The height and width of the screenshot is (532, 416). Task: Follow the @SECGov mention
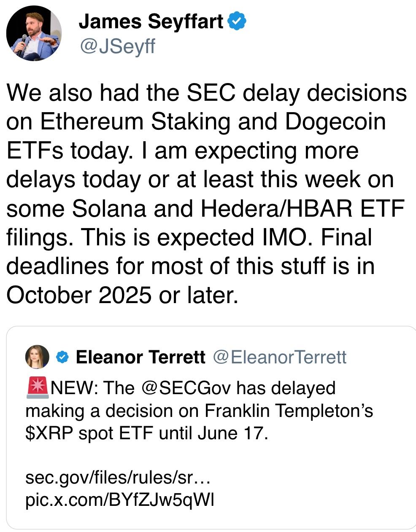pos(187,388)
